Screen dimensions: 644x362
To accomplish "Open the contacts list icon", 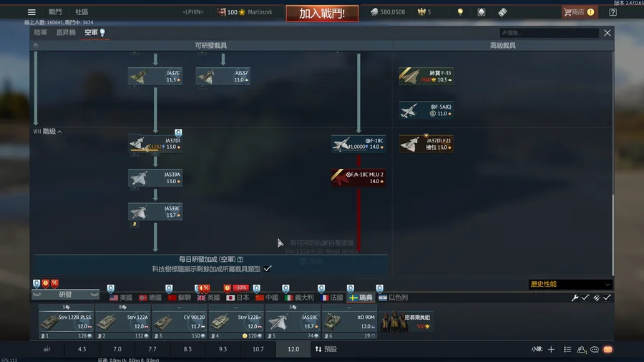I will coord(581,349).
